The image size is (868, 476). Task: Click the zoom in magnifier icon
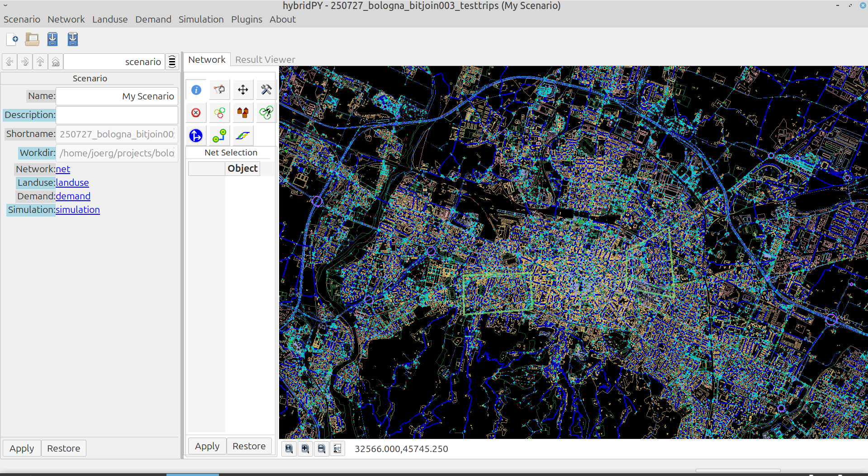coord(305,449)
